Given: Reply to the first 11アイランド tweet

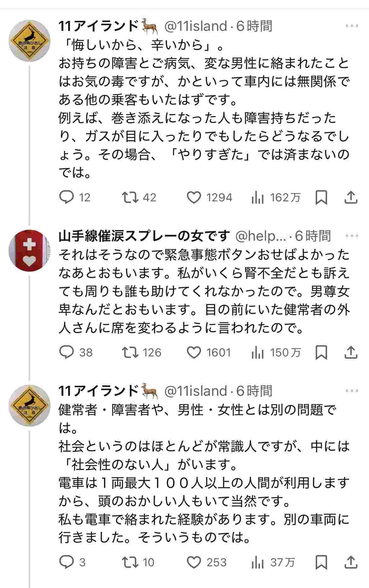Looking at the screenshot, I should coord(67,197).
